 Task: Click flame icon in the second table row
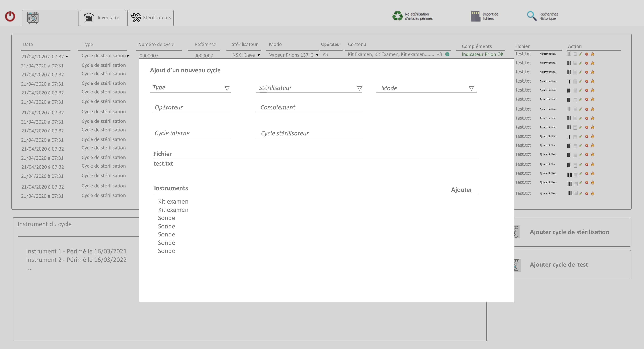592,63
